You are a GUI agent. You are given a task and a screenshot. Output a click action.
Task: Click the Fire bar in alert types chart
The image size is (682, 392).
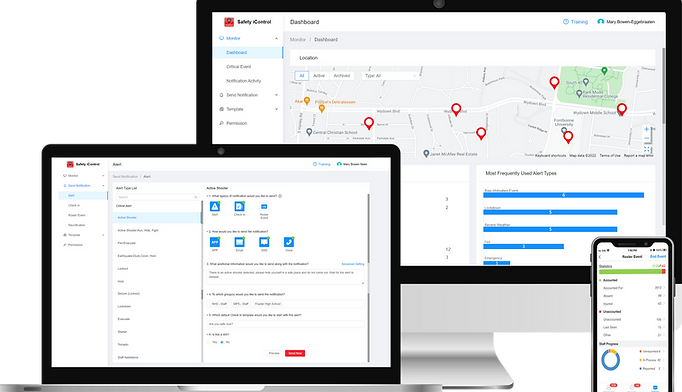coord(524,247)
